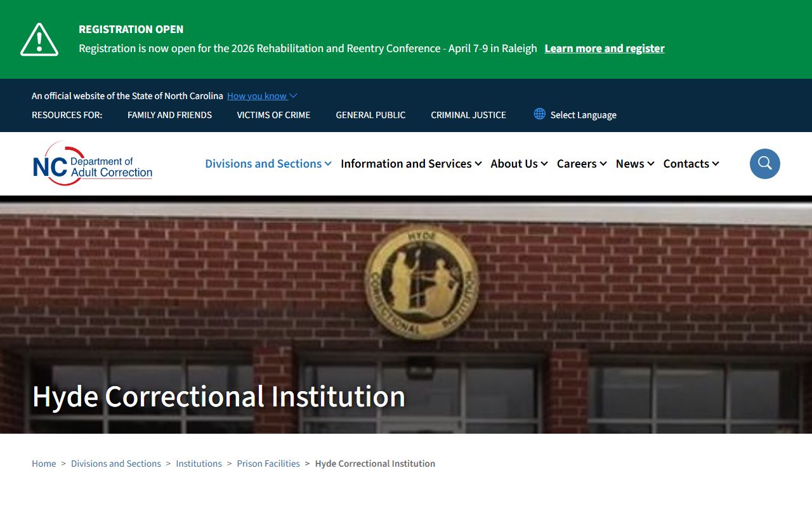The image size is (812, 508).
Task: Expand the How you know disclosure
Action: pos(262,96)
